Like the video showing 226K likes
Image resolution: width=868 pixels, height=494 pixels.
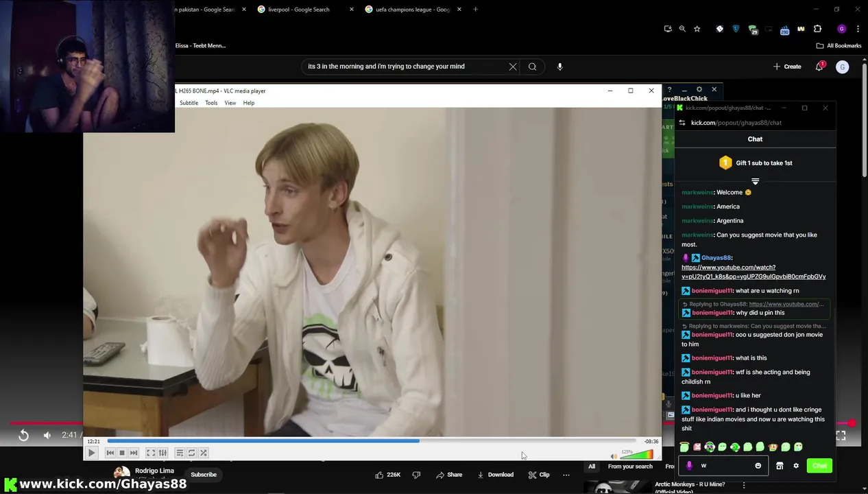pyautogui.click(x=388, y=475)
